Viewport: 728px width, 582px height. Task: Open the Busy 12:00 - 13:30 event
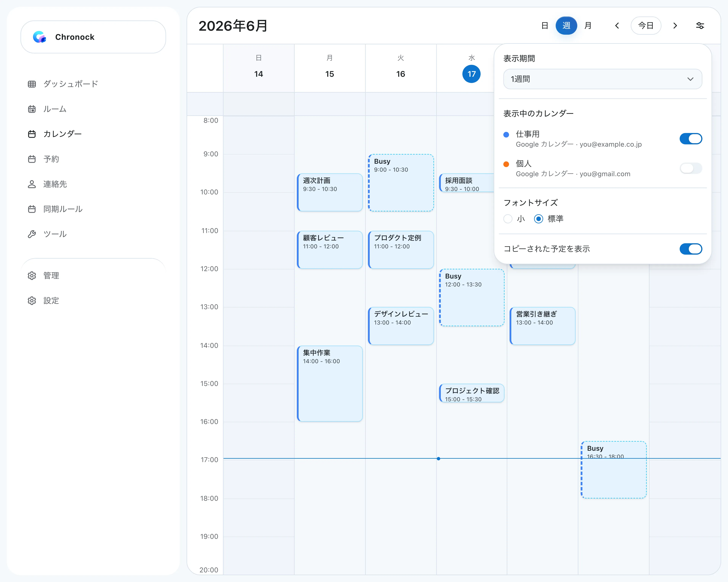click(472, 298)
